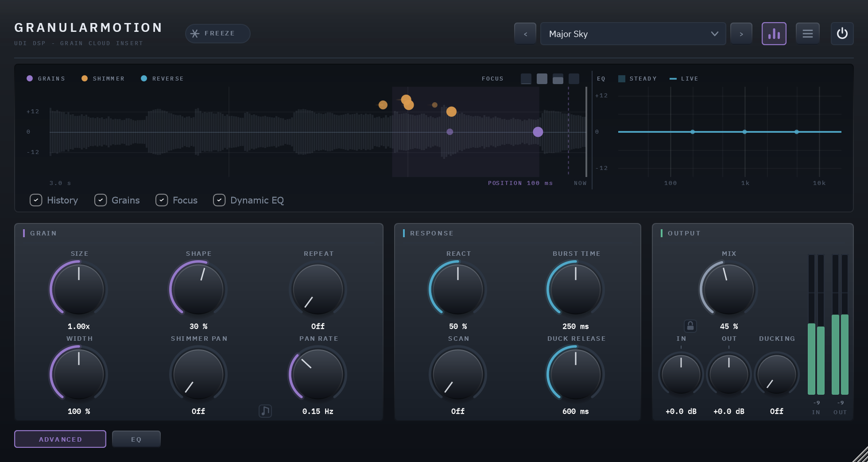Switch to the Advanced tab
The image size is (868, 462).
coord(60,439)
